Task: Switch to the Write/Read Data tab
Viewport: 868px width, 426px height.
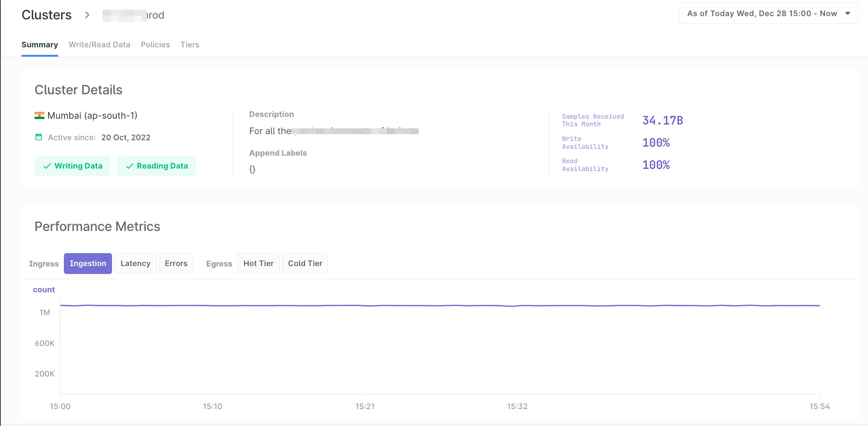Action: tap(99, 44)
